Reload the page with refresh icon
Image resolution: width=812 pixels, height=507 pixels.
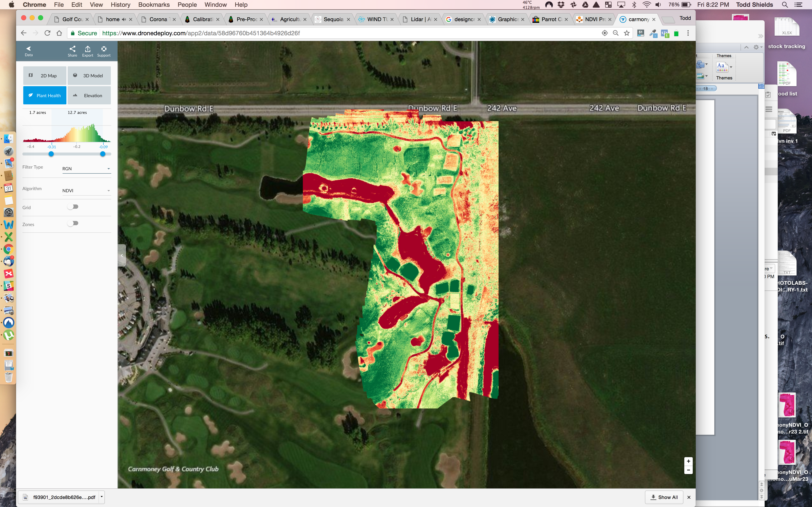click(x=47, y=33)
